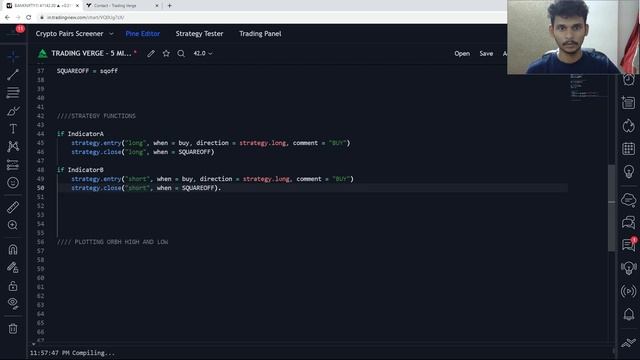Click line 45 strategy.entry long code
This screenshot has width=640, height=360.
[211, 143]
